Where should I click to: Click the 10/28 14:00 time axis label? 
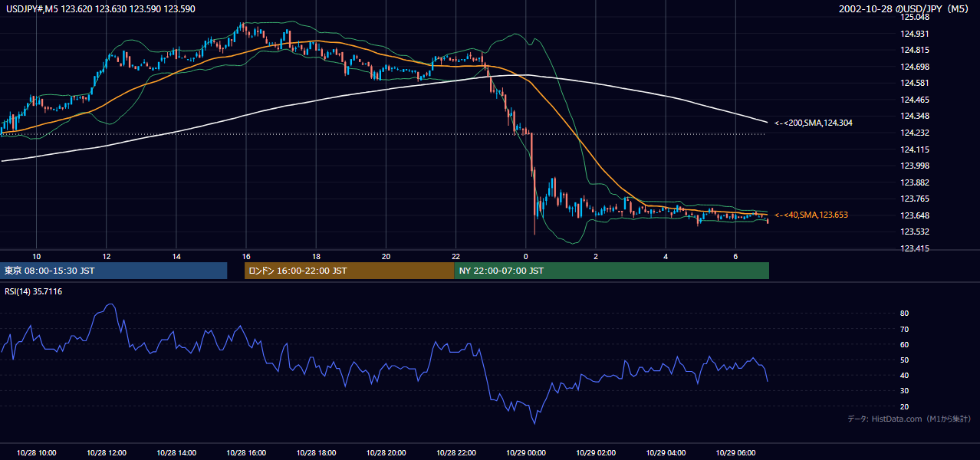pos(176,452)
